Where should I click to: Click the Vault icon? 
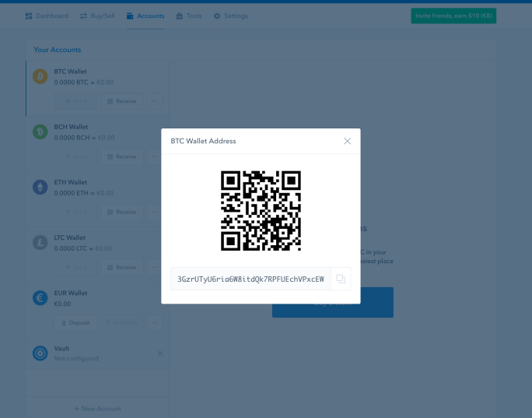(x=40, y=353)
